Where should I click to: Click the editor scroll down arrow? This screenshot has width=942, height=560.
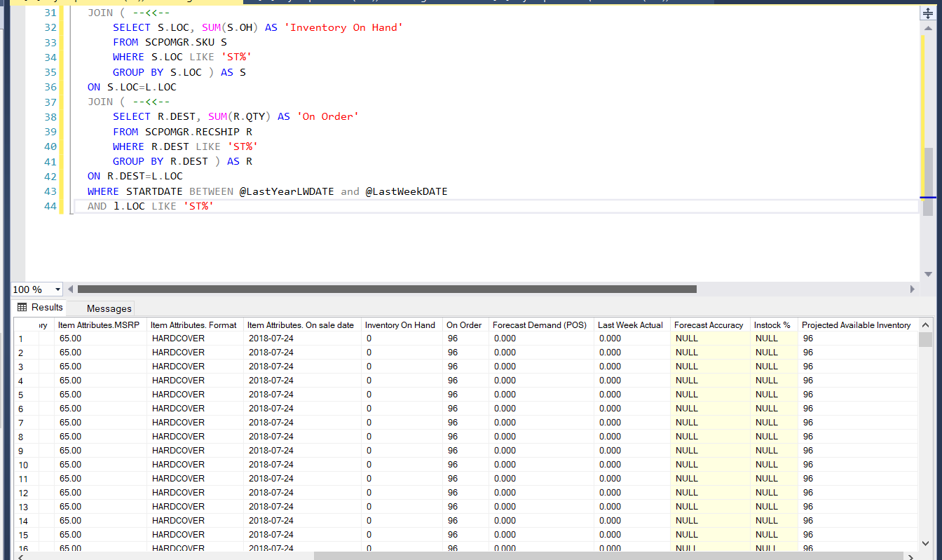(929, 274)
